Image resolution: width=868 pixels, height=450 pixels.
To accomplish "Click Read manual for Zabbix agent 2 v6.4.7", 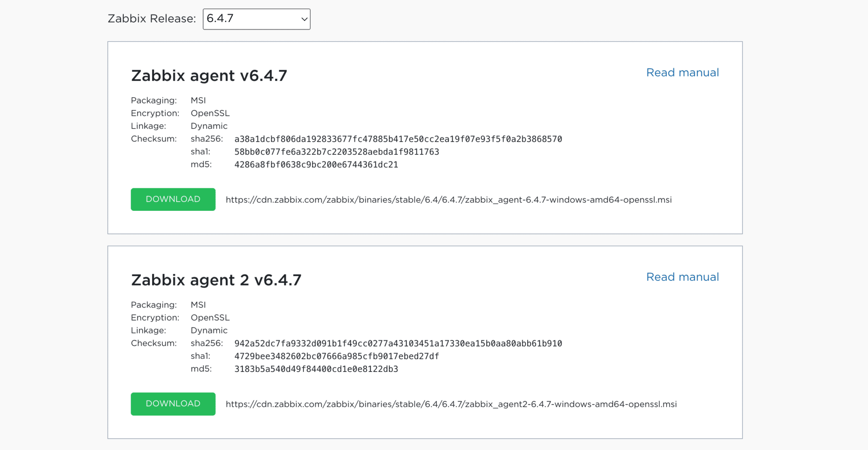I will point(682,277).
